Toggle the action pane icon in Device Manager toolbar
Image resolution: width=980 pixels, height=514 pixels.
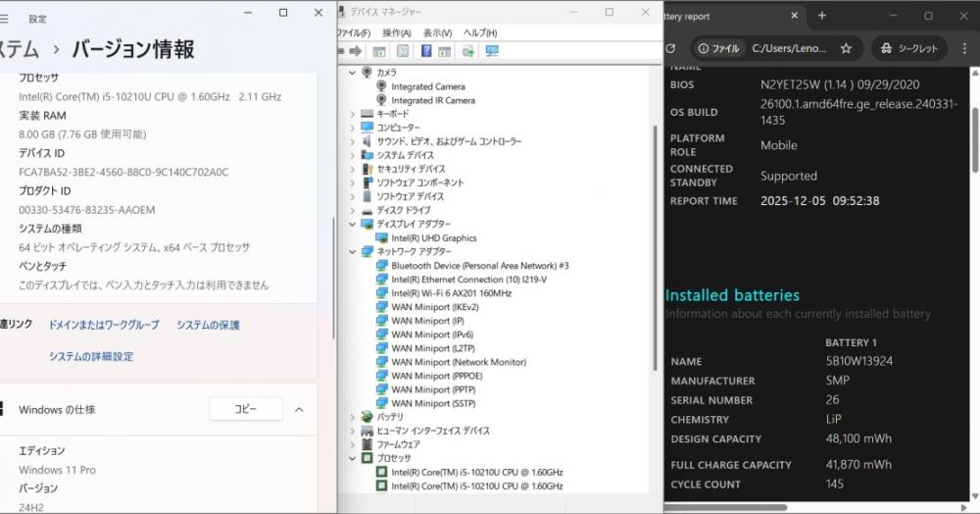point(444,51)
